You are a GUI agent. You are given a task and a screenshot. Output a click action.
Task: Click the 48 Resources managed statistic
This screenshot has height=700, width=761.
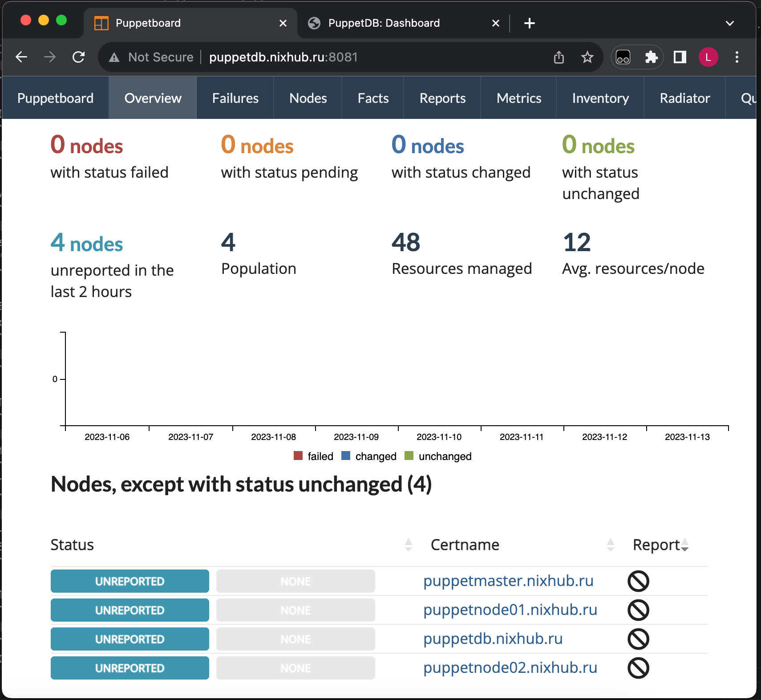coord(461,253)
